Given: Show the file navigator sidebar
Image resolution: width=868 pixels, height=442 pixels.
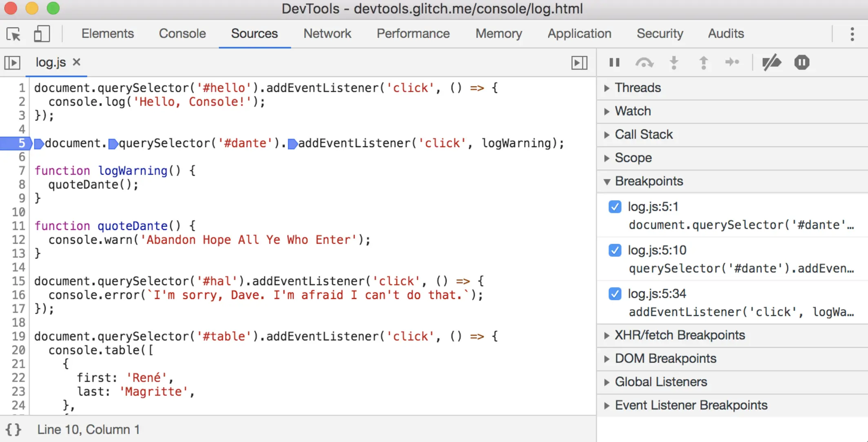Looking at the screenshot, I should coord(12,63).
